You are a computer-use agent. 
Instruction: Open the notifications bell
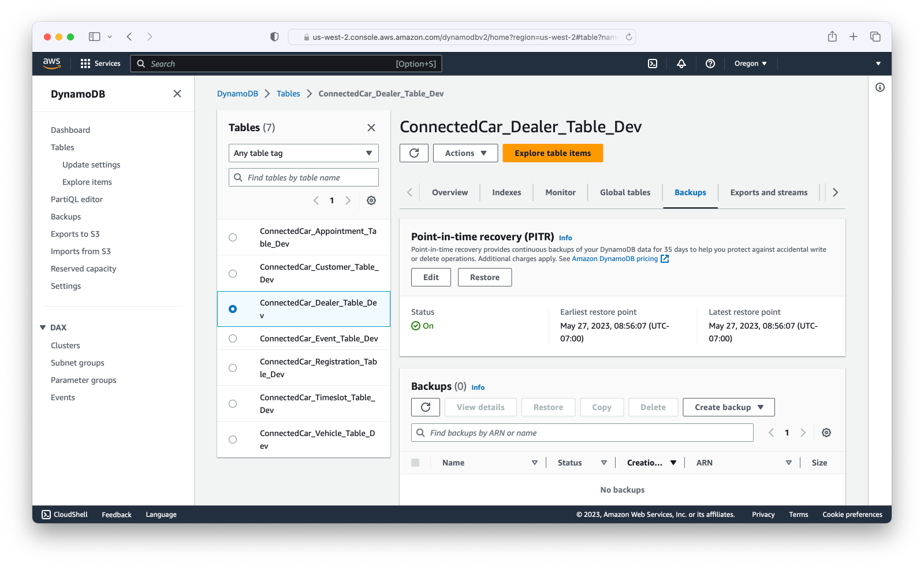pos(681,64)
